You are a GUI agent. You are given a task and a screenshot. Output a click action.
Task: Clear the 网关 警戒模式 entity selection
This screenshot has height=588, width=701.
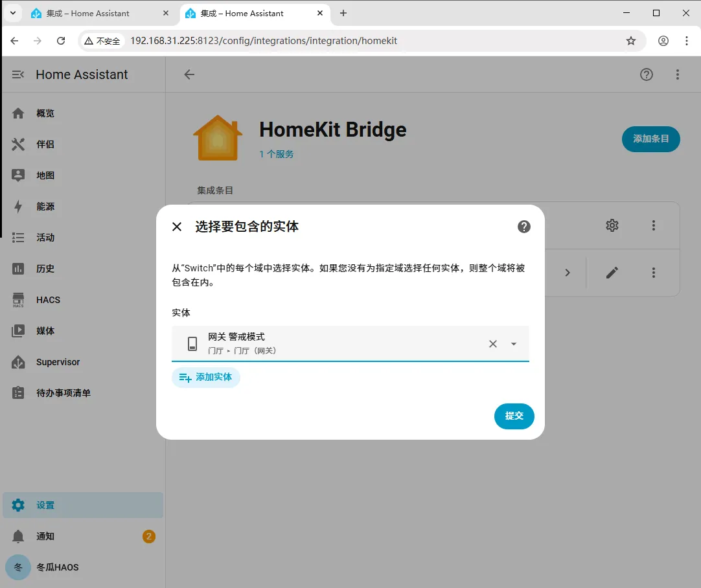point(492,344)
